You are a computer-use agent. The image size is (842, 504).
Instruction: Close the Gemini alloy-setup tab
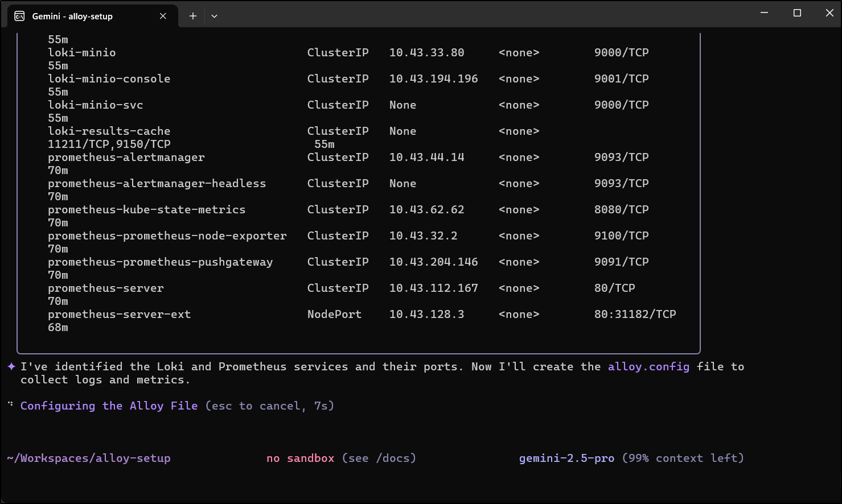pos(163,16)
